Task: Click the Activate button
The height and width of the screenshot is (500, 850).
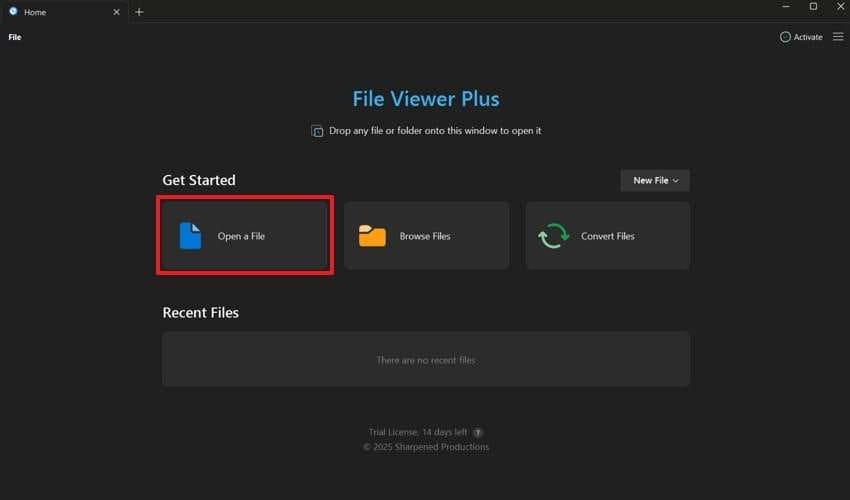Action: coord(801,37)
